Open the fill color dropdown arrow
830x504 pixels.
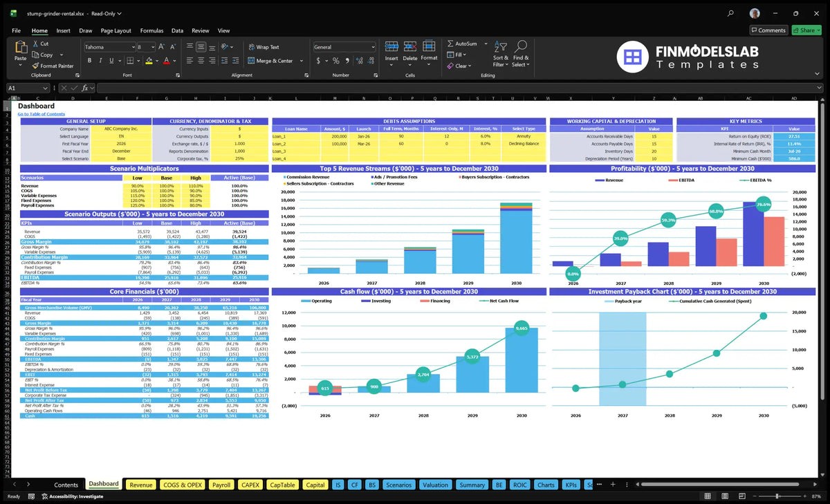click(156, 61)
